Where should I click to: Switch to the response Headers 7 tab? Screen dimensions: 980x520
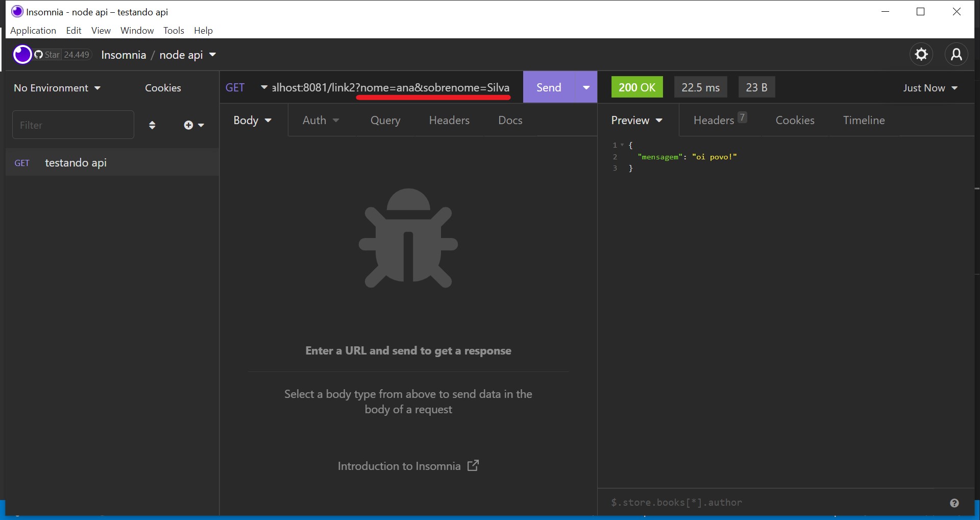click(720, 120)
